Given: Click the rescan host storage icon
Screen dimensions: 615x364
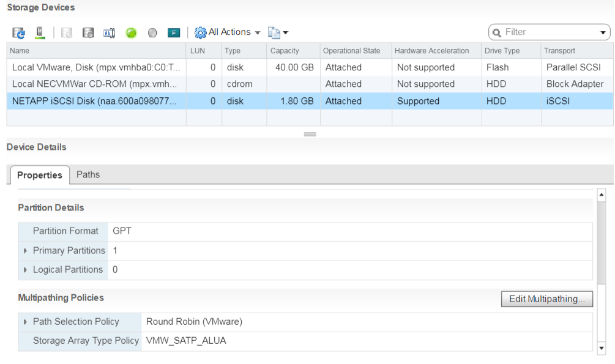Looking at the screenshot, I should point(39,32).
